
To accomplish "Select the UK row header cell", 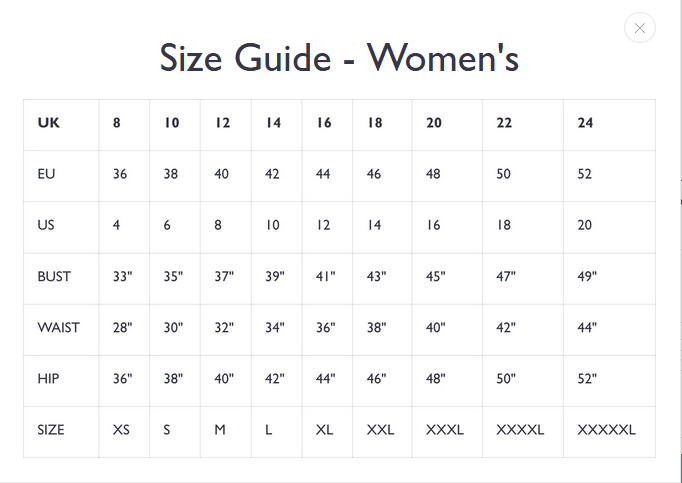I will coord(48,123).
